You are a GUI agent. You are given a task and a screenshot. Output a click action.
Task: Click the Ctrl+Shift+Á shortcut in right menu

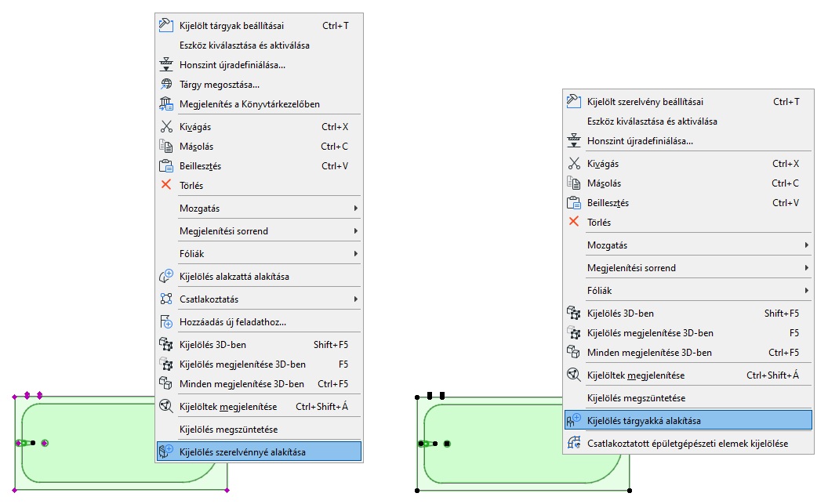click(772, 375)
